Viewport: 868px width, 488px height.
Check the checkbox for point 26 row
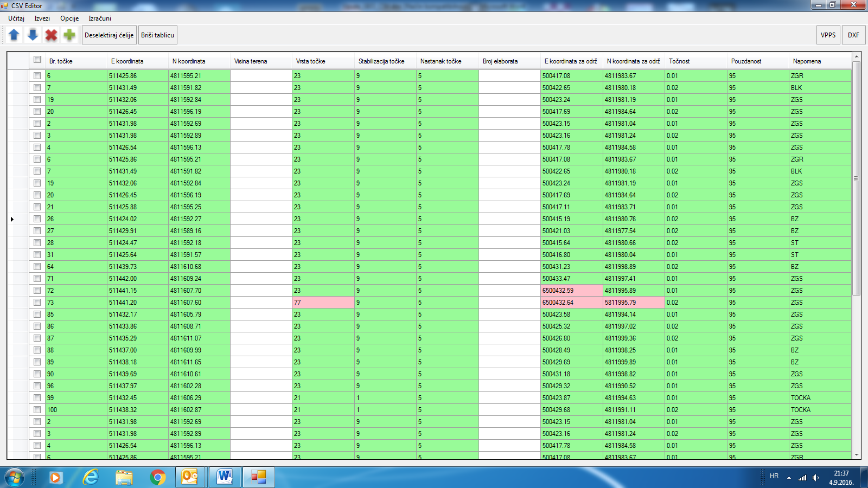coord(37,219)
